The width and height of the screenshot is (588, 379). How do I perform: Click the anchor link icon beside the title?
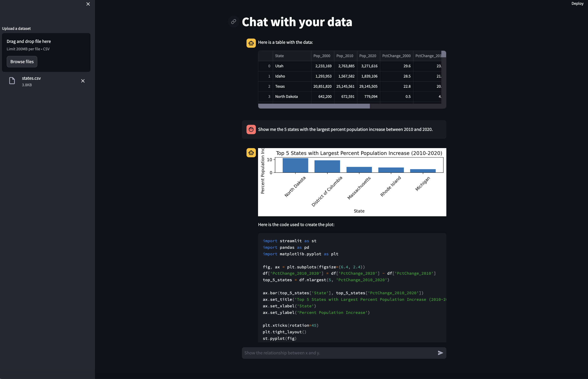233,22
